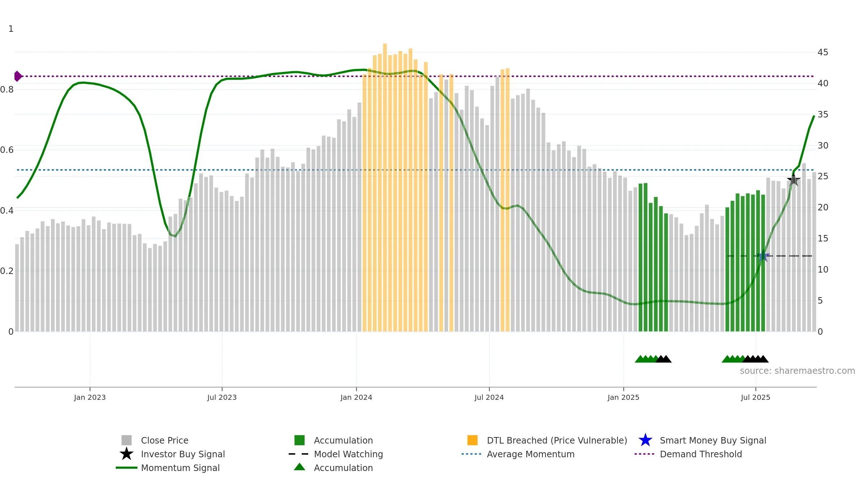Toggle the Average Momentum legend entry
Image resolution: width=868 pixels, height=488 pixels.
pos(518,454)
